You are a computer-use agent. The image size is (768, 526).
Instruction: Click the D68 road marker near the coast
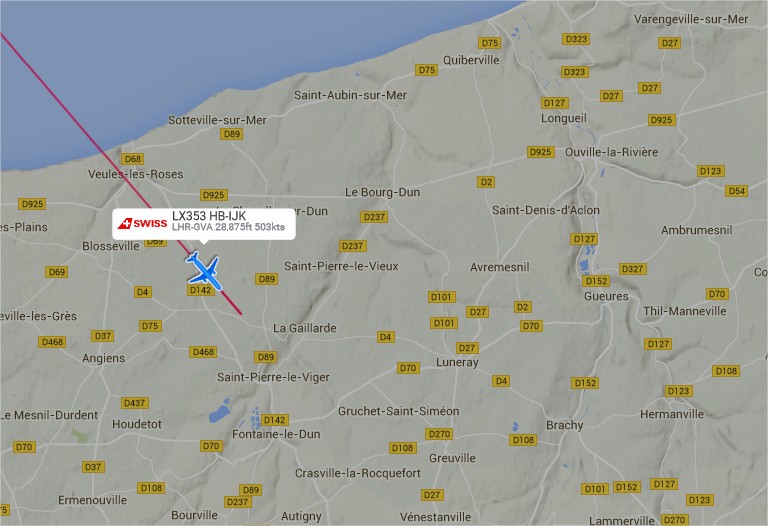pos(132,159)
